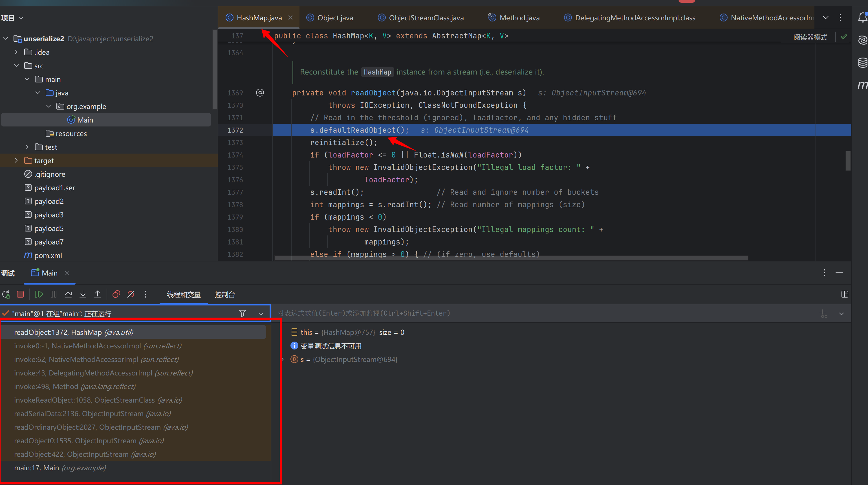Open the notifications bell panel
This screenshot has width=868, height=485.
(x=862, y=18)
